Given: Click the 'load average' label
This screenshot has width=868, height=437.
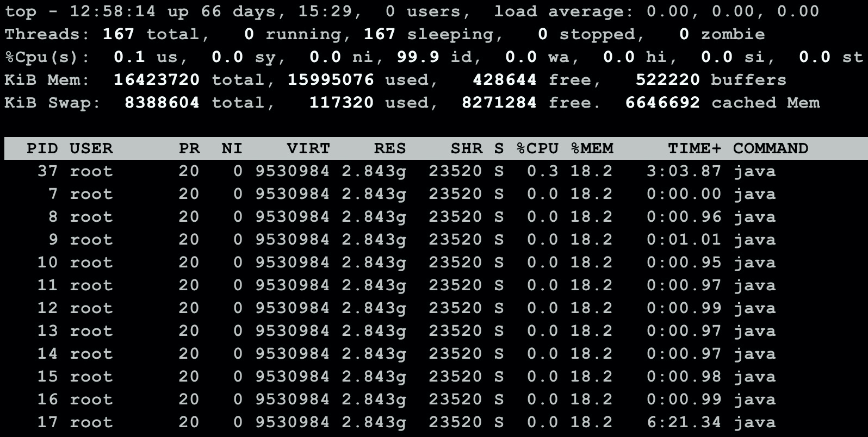Looking at the screenshot, I should point(564,11).
